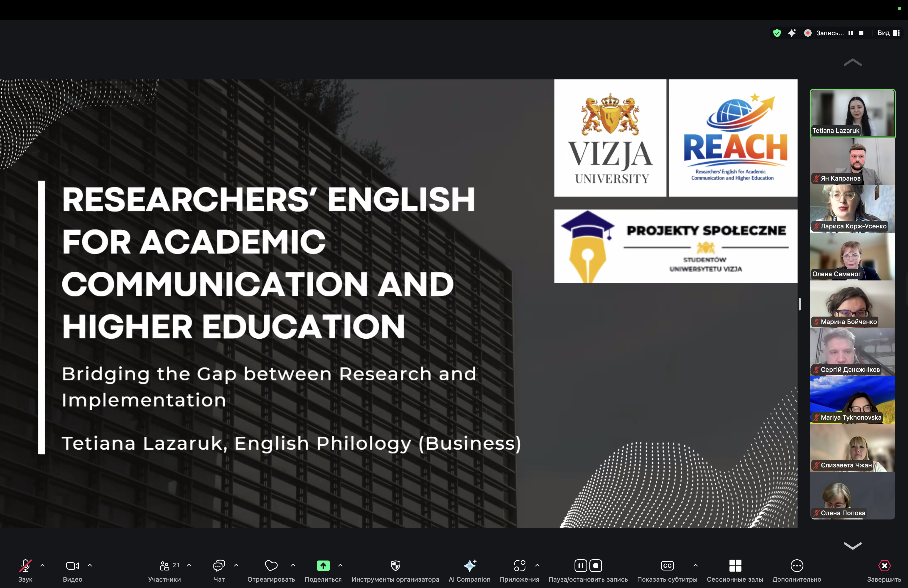Open the Chat (Чат) bubble icon
908x588 pixels.
tap(219, 565)
